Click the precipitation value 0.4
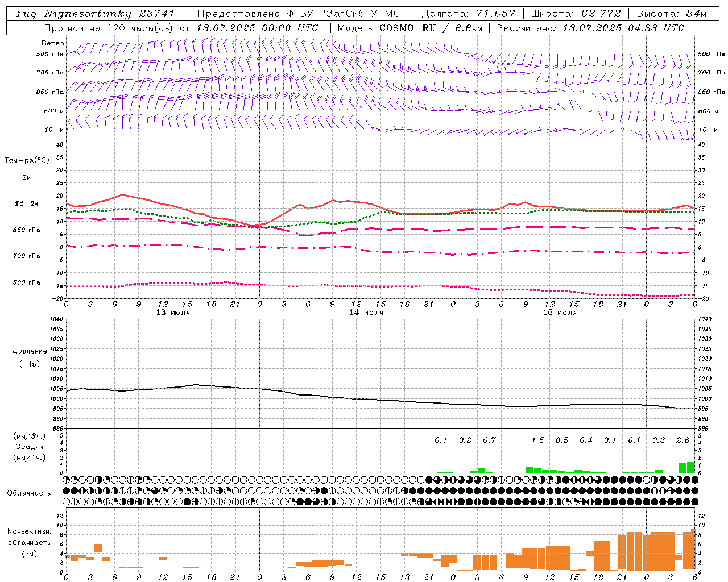728x582 pixels. pyautogui.click(x=586, y=440)
